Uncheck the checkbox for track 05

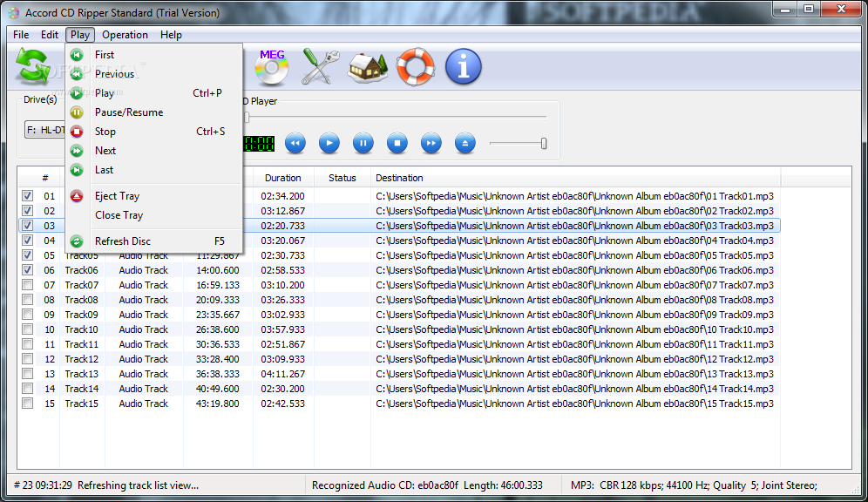click(27, 255)
